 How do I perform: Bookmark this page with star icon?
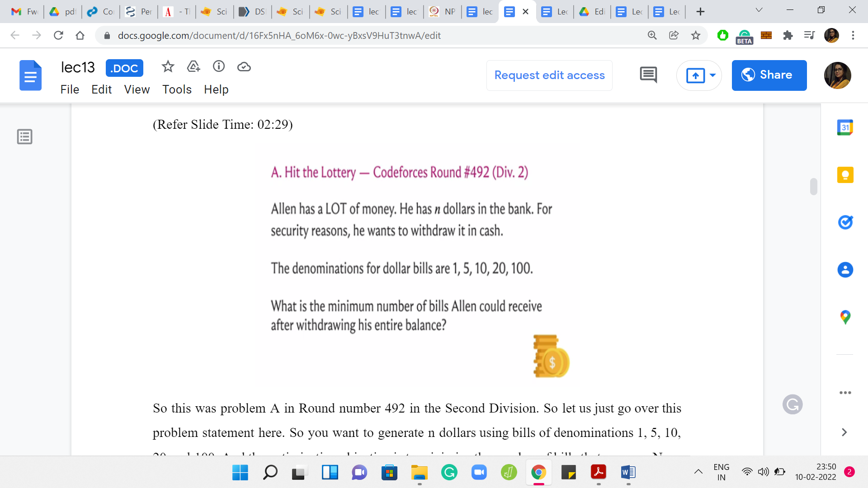pyautogui.click(x=696, y=35)
